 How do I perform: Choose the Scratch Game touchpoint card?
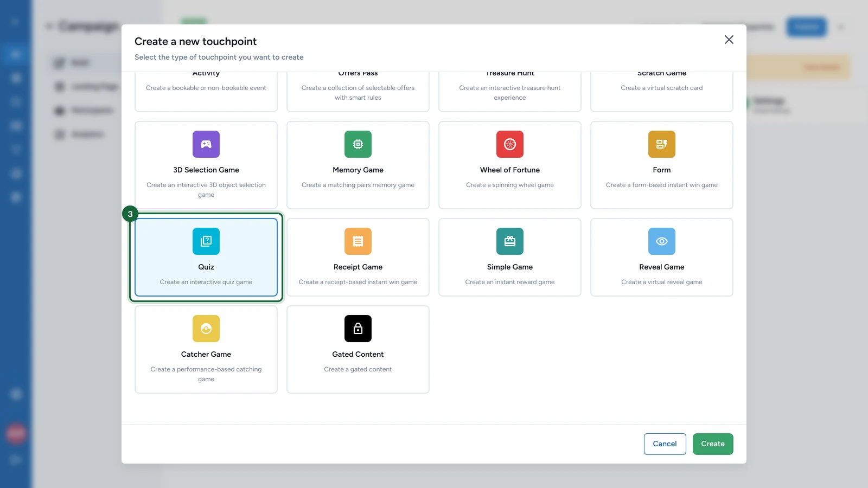coord(662,91)
